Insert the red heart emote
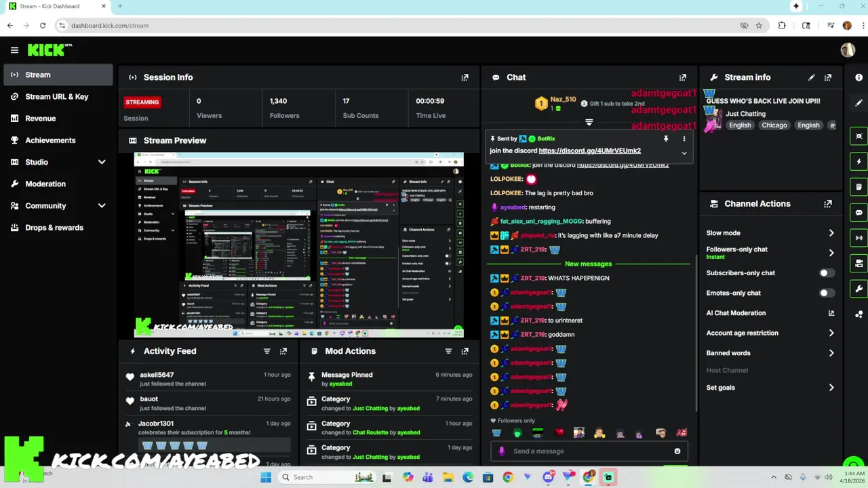Image resolution: width=868 pixels, height=488 pixels. [559, 432]
